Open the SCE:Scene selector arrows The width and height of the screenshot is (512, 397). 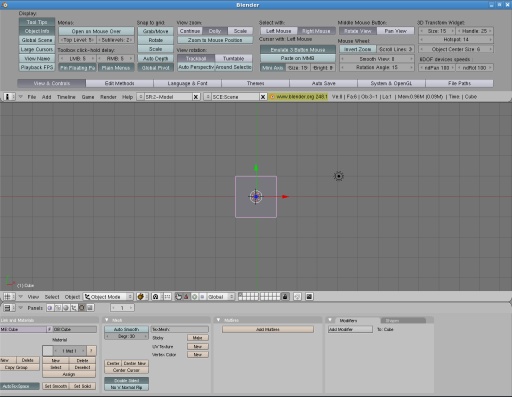click(x=207, y=97)
